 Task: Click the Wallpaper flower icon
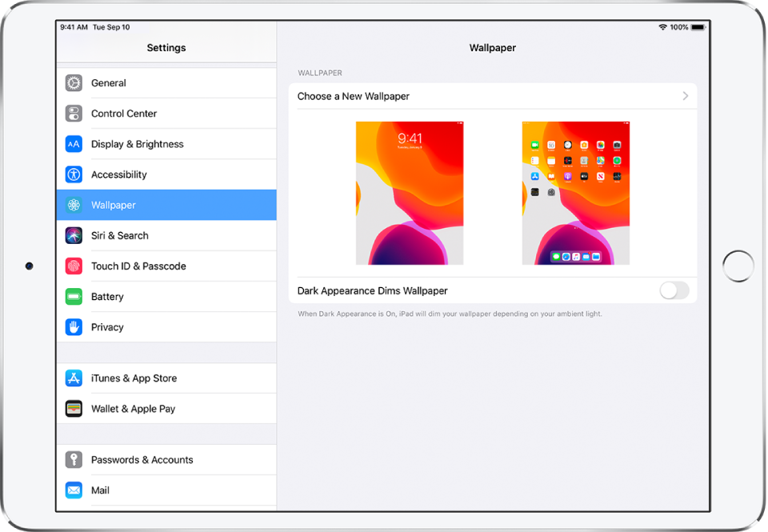click(74, 205)
